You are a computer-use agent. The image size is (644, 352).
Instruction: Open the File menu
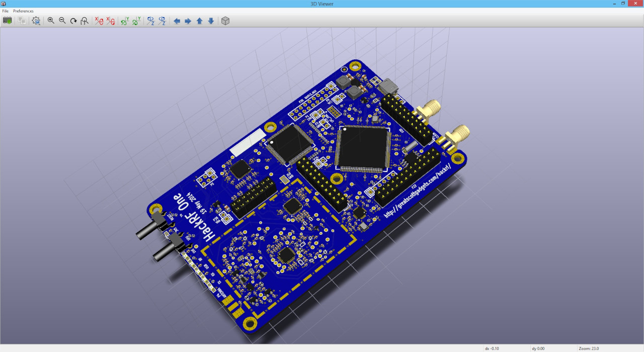[x=6, y=11]
